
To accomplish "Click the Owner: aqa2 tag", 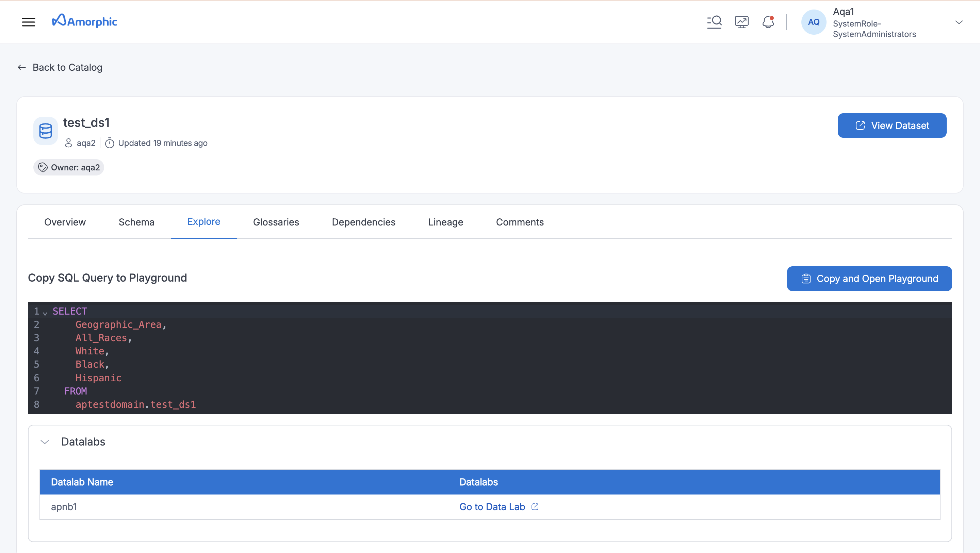I will pos(69,167).
